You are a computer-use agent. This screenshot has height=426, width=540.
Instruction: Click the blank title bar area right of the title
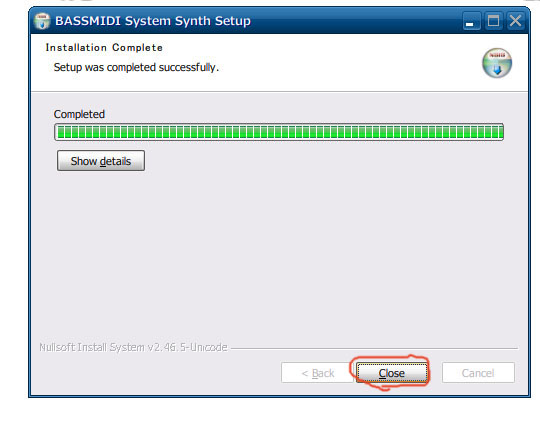click(355, 21)
